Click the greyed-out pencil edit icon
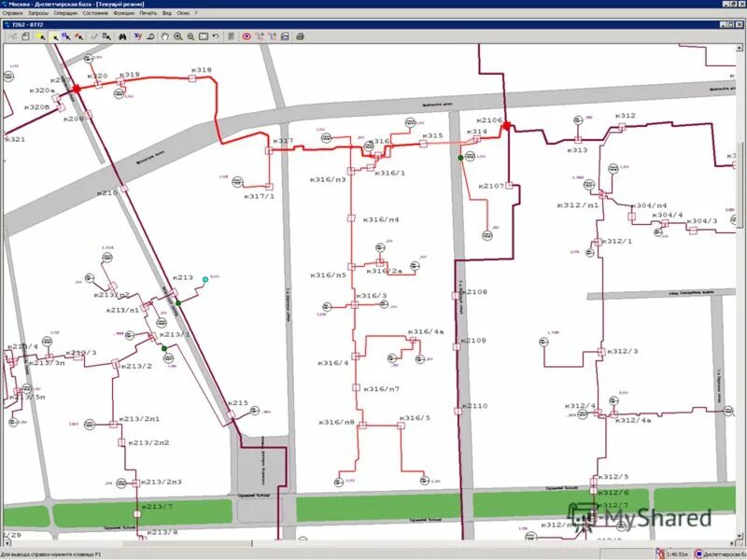 click(x=94, y=36)
